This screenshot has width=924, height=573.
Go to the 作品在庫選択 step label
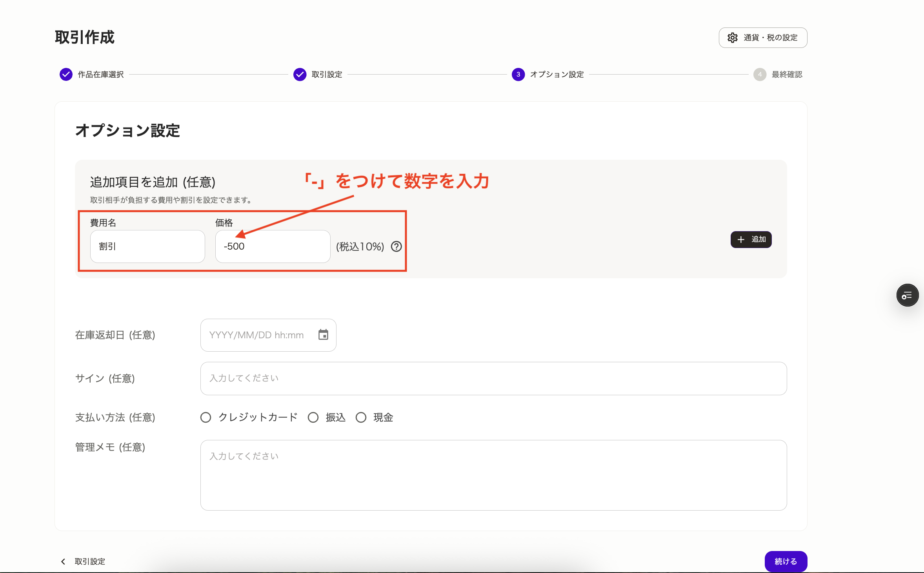click(x=101, y=75)
